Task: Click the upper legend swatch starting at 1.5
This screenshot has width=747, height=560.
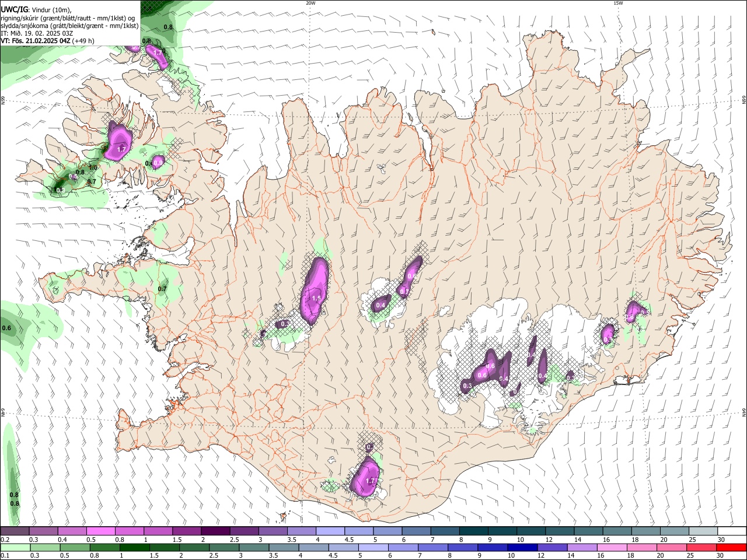Action: click(187, 531)
